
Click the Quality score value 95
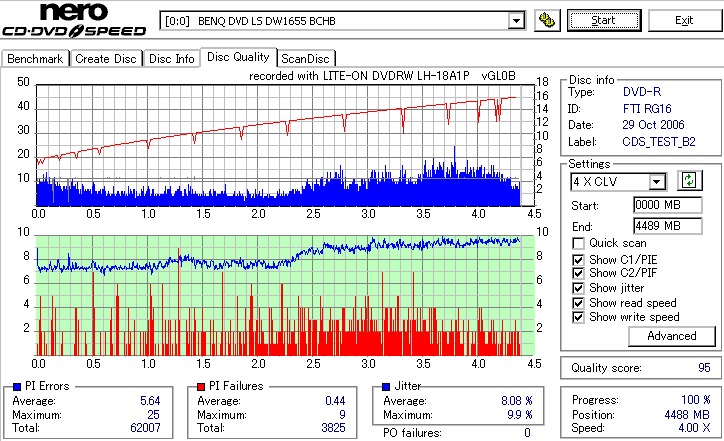click(x=704, y=368)
